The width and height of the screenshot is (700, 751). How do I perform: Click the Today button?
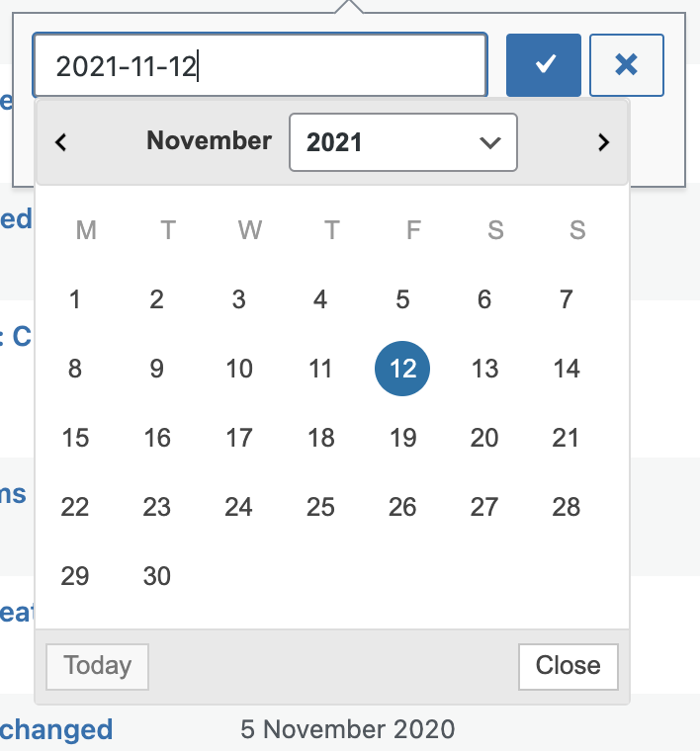click(x=97, y=666)
